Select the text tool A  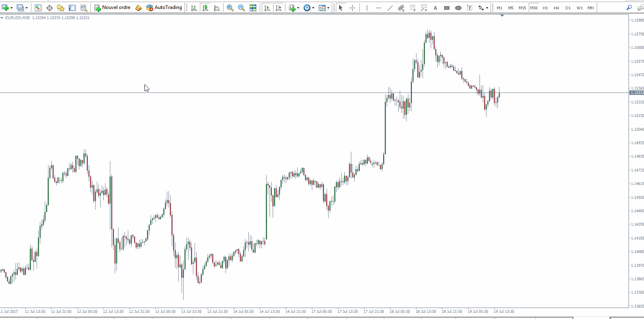tap(435, 8)
